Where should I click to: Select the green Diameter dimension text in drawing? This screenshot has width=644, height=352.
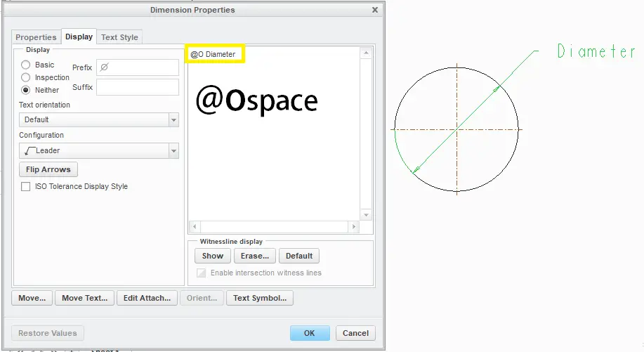point(596,51)
